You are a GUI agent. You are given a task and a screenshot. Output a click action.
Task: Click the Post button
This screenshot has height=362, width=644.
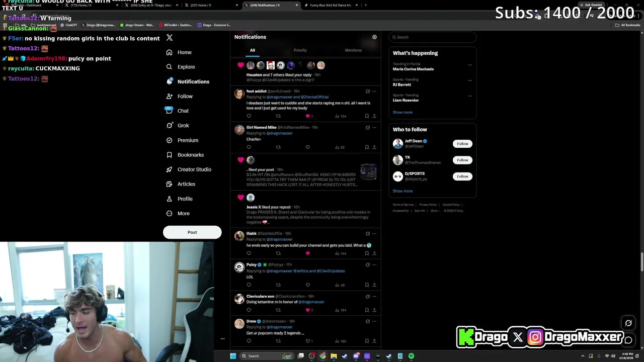click(x=192, y=232)
